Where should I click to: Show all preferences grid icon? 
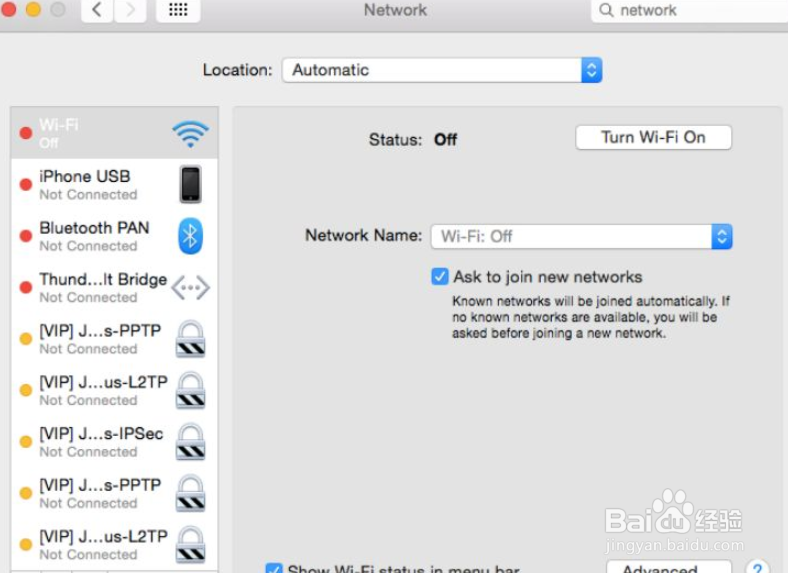pyautogui.click(x=178, y=10)
